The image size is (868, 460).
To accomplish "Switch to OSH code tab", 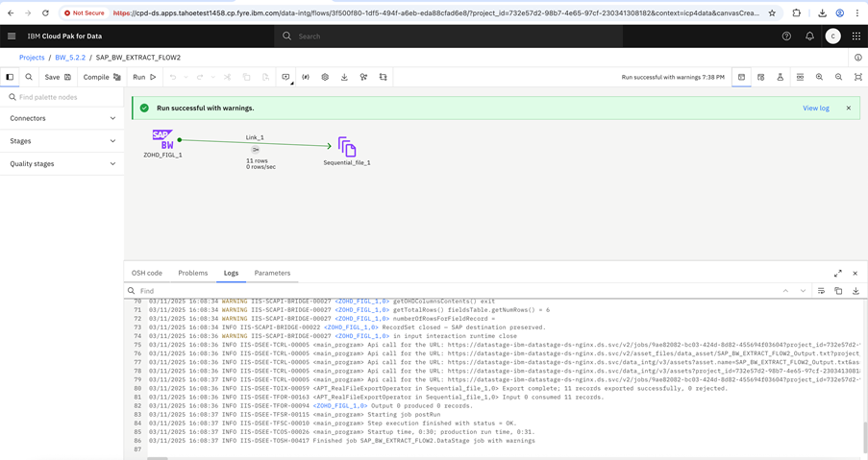I will [147, 273].
